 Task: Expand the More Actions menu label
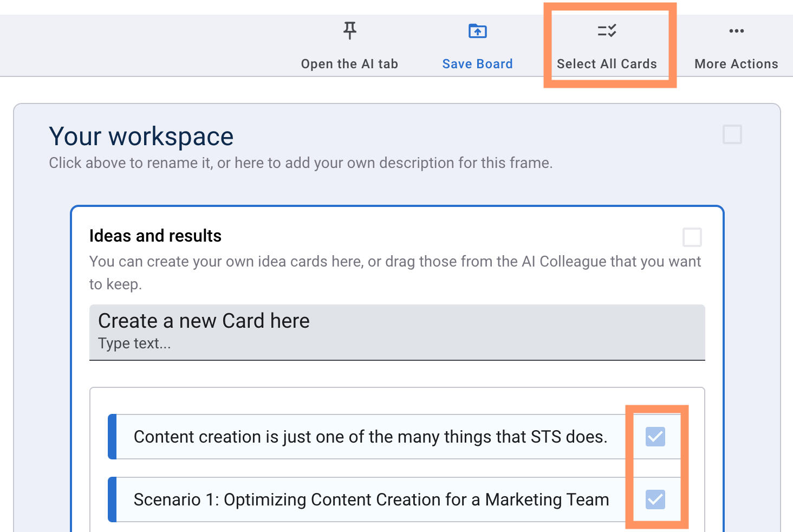[736, 64]
